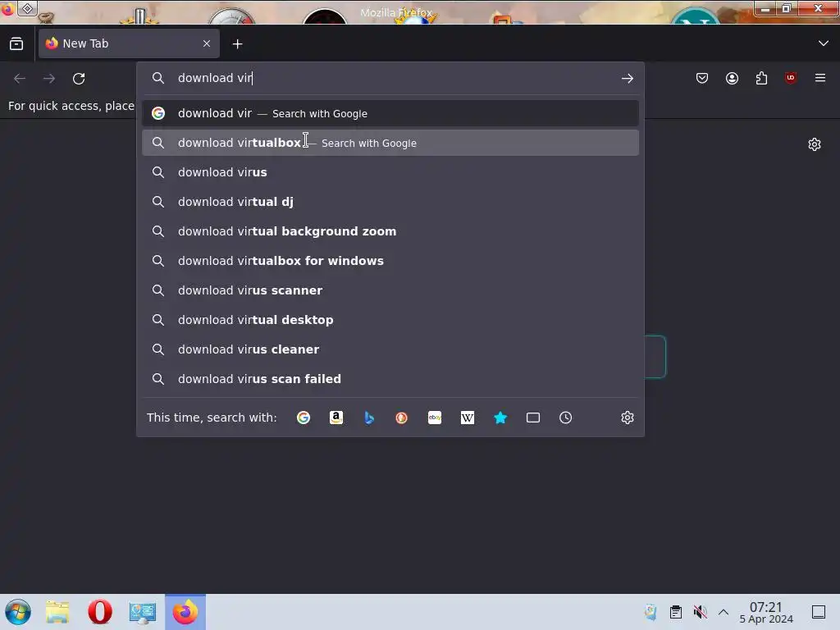This screenshot has height=630, width=840.
Task: Open file manager from taskbar
Action: (x=57, y=612)
